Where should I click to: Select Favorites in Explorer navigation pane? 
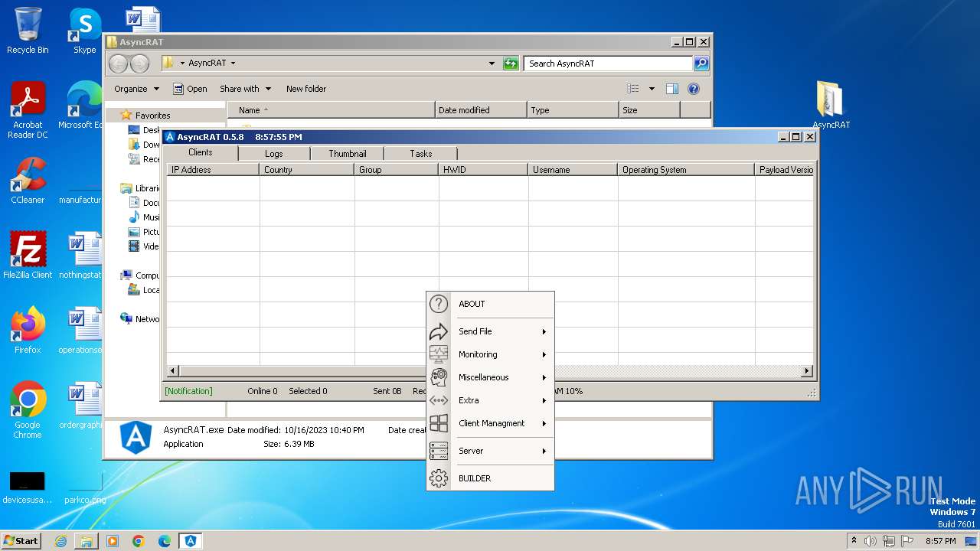152,116
